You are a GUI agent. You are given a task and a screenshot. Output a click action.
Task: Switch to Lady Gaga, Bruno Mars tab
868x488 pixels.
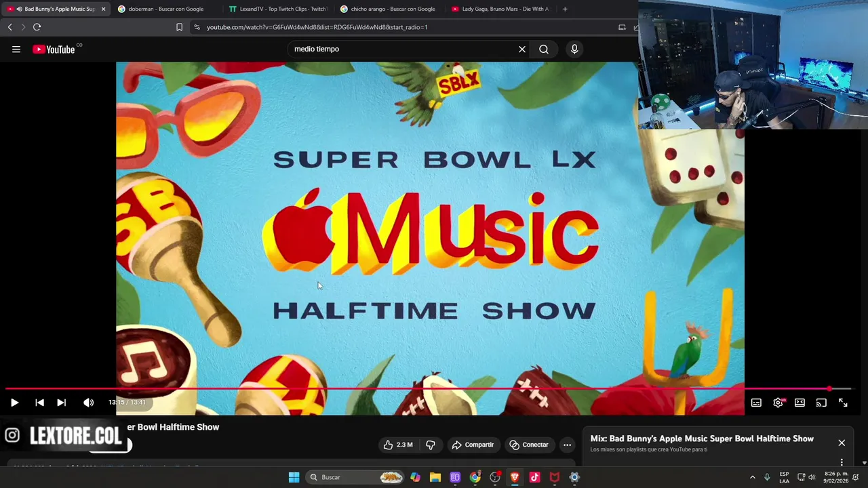tap(502, 9)
